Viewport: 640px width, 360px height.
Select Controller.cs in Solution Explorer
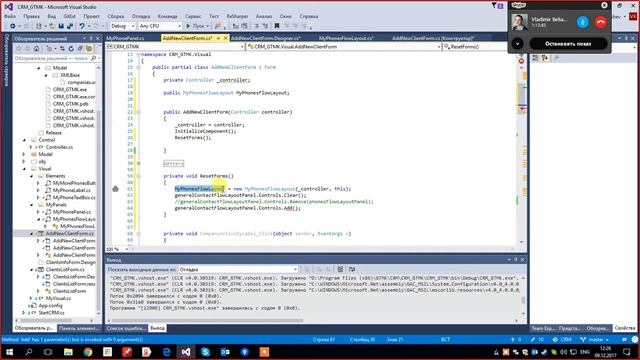[x=59, y=147]
